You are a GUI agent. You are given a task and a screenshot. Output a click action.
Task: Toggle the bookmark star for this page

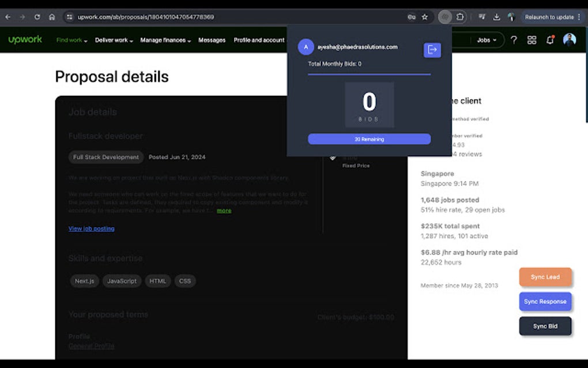pyautogui.click(x=425, y=17)
